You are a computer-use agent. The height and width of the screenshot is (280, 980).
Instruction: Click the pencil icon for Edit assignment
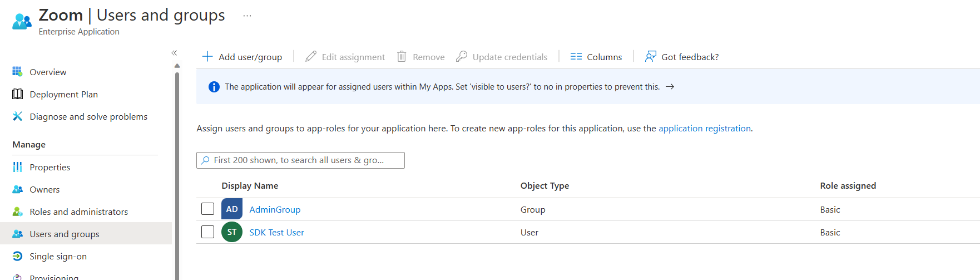tap(311, 56)
